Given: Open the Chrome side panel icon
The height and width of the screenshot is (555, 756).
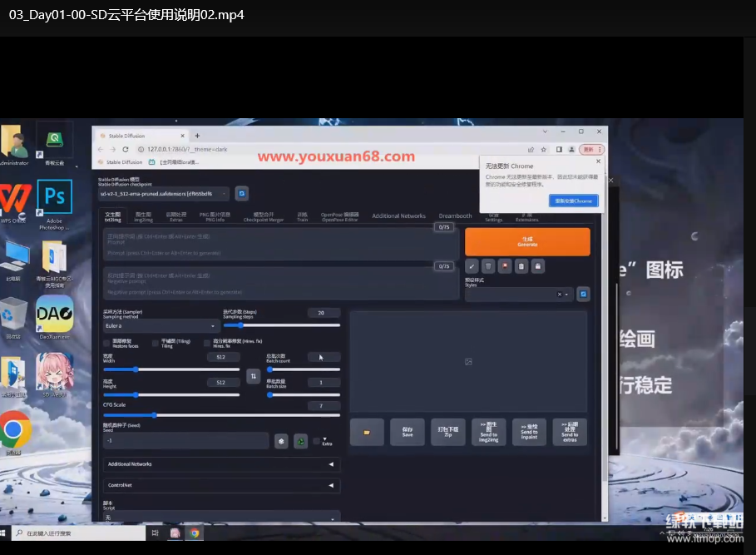Looking at the screenshot, I should (x=559, y=150).
